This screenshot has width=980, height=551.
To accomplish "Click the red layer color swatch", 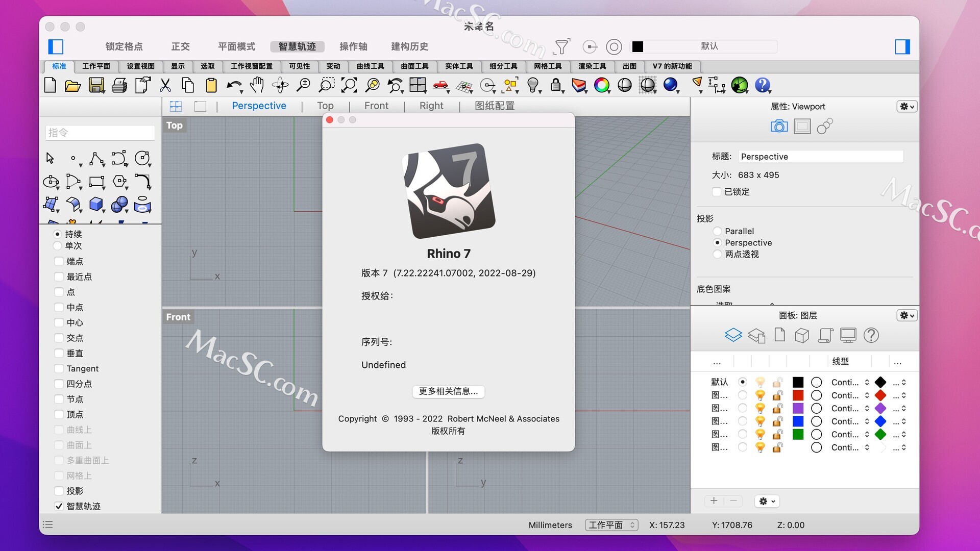I will pyautogui.click(x=798, y=395).
